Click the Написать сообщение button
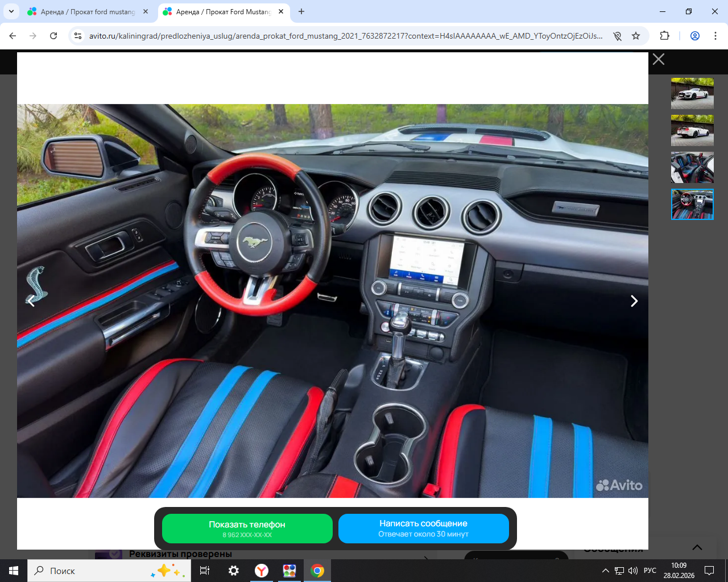The height and width of the screenshot is (582, 728). (x=424, y=529)
